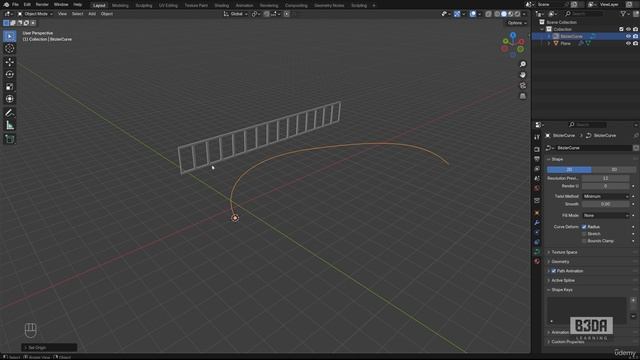This screenshot has width=640, height=360.
Task: Collapse the Shape Keys panel
Action: coord(562,290)
